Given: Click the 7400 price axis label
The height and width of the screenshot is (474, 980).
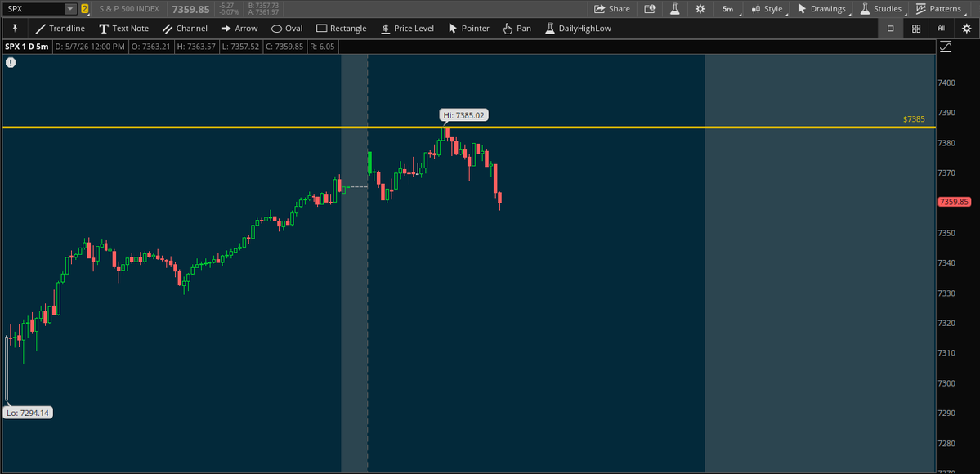Looking at the screenshot, I should coord(946,83).
